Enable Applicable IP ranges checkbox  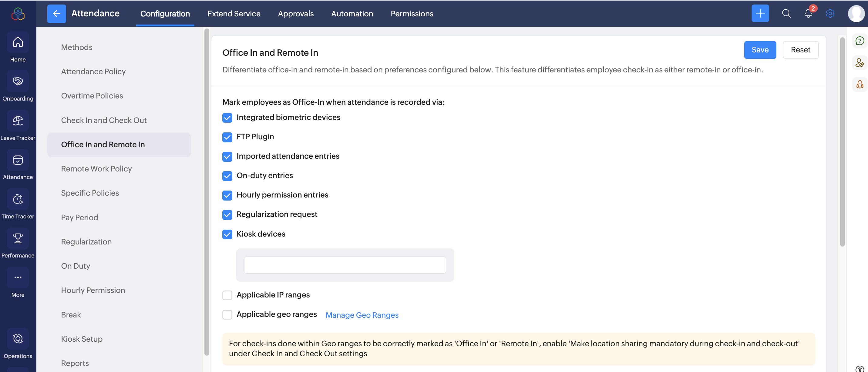227,295
